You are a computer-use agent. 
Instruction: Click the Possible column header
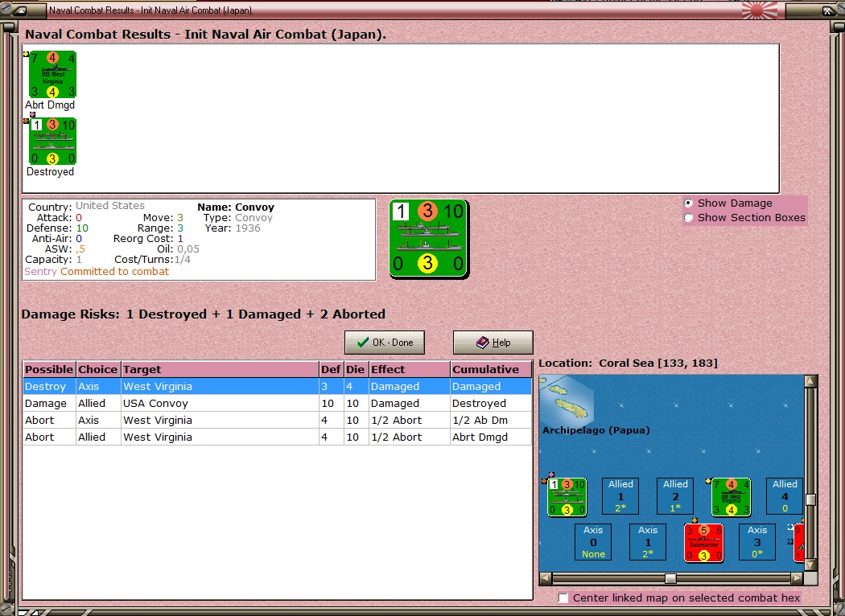pos(49,369)
